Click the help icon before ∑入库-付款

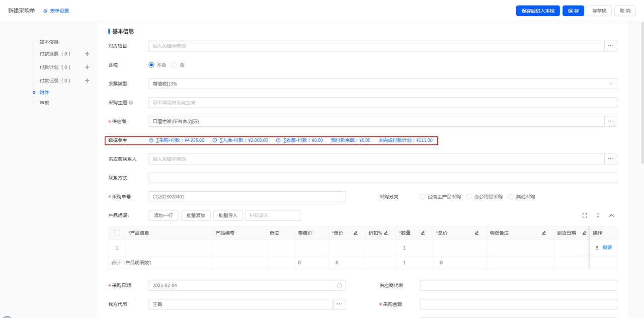pos(215,140)
